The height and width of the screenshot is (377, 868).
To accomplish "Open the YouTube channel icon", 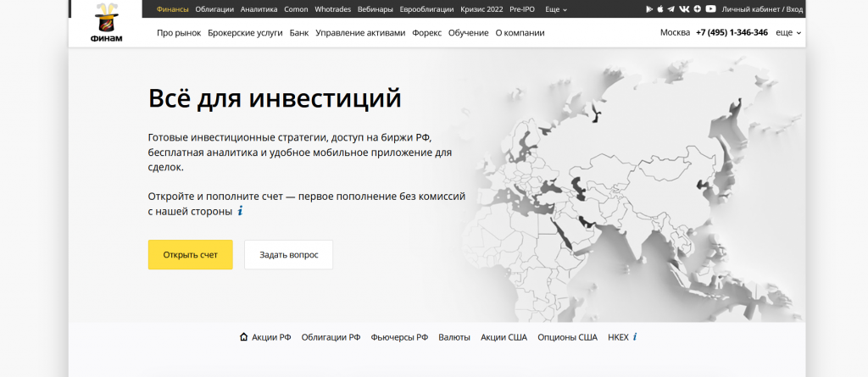I will (710, 9).
